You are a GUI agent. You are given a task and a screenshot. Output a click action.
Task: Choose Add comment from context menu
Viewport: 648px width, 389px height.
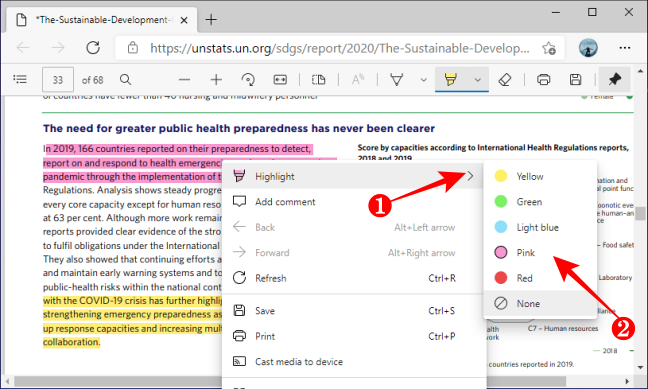click(x=353, y=202)
